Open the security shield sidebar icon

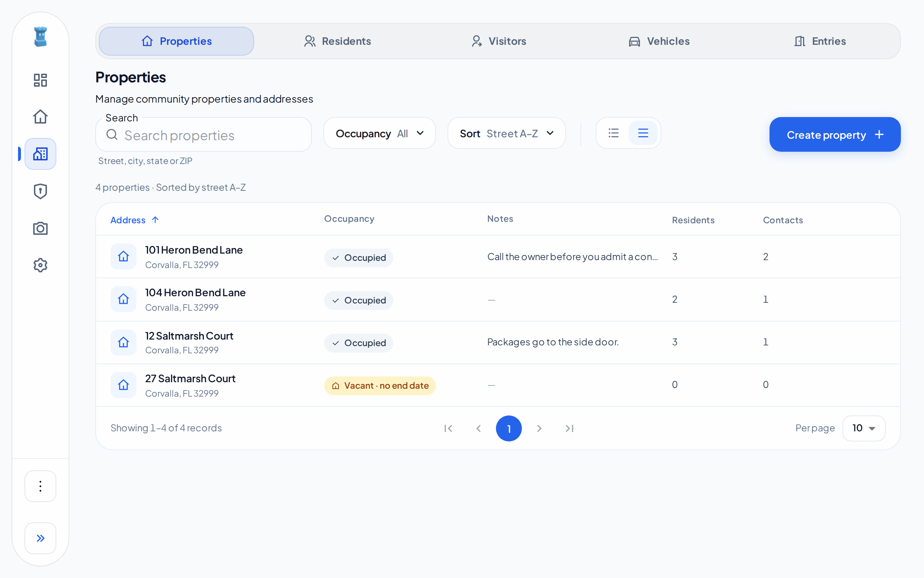[40, 191]
